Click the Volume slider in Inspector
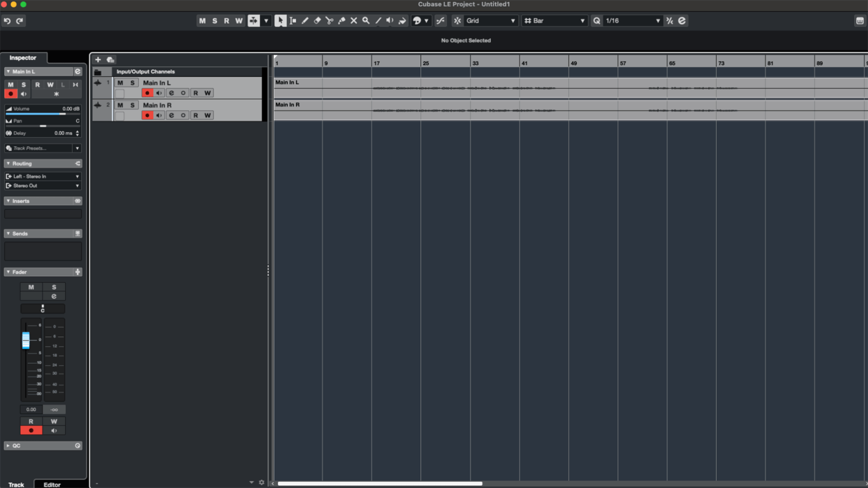The image size is (868, 488). pos(43,114)
